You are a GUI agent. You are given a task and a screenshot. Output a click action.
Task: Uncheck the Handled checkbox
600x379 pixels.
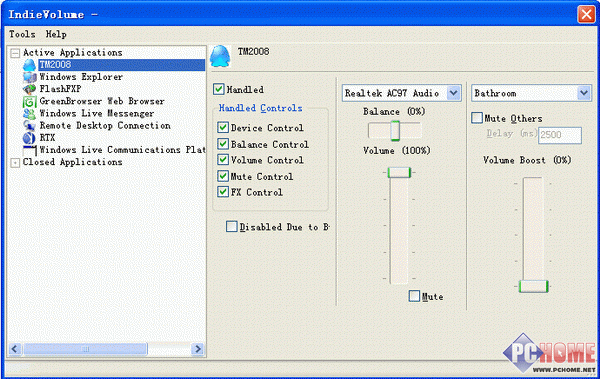(218, 89)
